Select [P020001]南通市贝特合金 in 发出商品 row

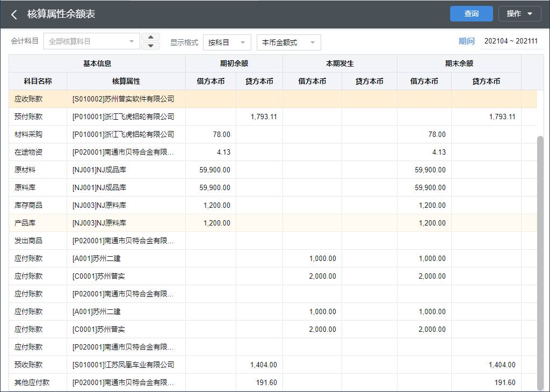pyautogui.click(x=126, y=241)
